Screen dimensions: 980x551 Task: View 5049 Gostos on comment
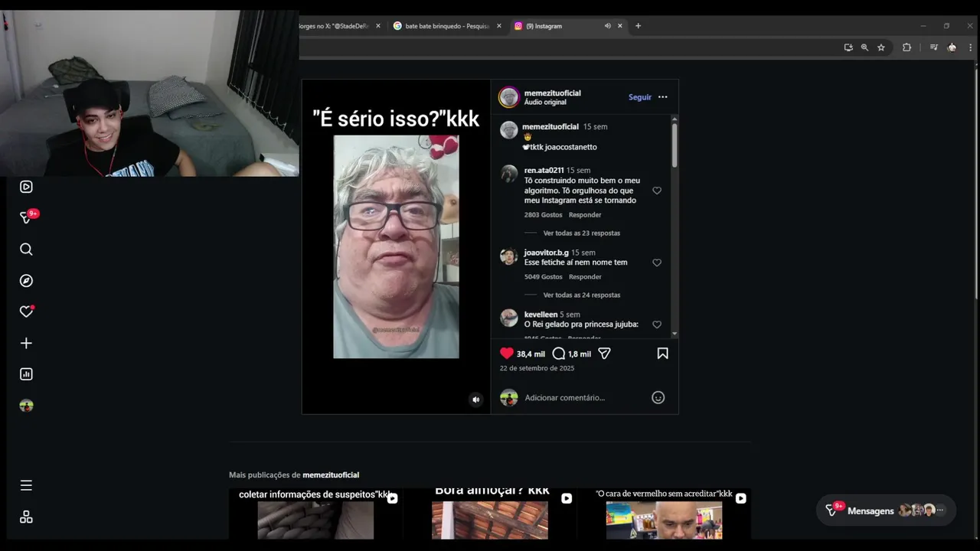click(543, 277)
